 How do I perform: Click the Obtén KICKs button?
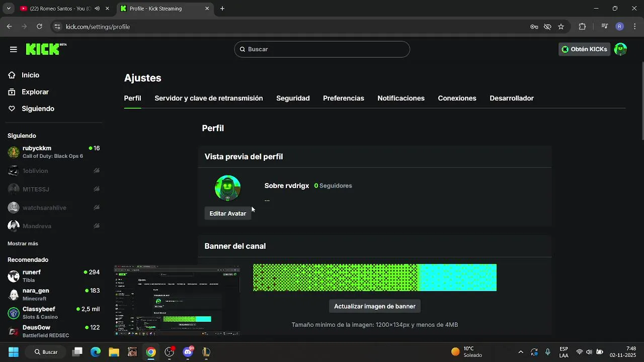[585, 49]
